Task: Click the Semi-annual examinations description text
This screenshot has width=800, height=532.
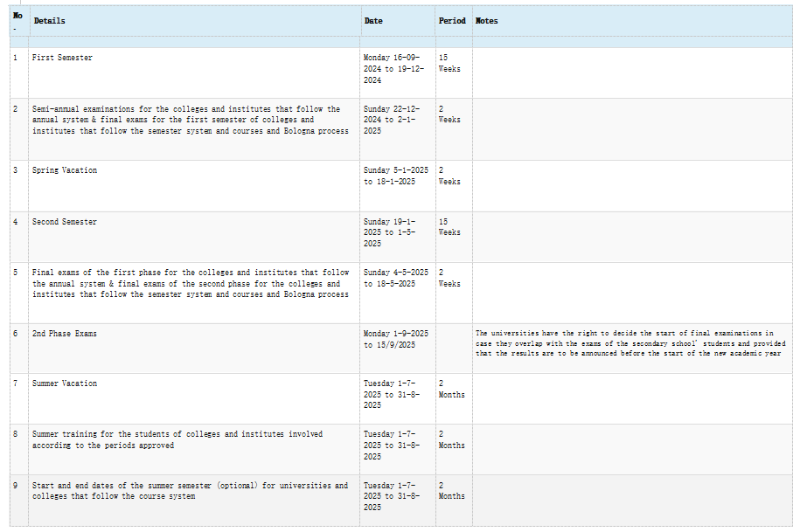Action: click(190, 120)
